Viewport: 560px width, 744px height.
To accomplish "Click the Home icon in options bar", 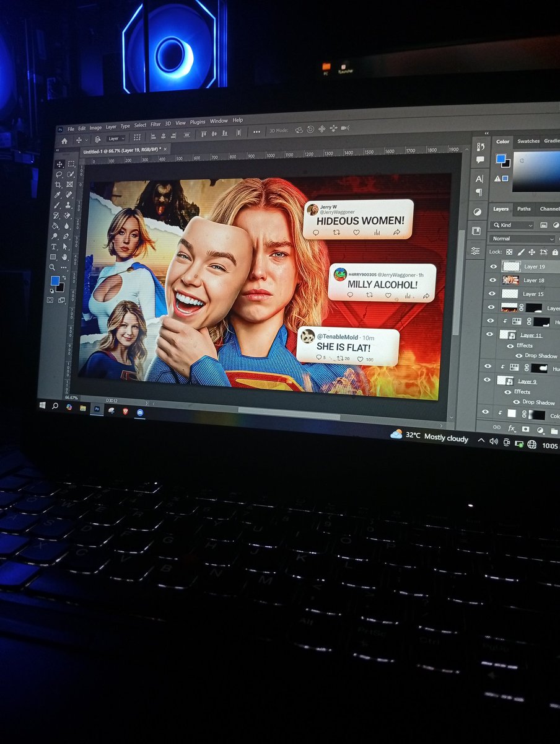I will (64, 141).
